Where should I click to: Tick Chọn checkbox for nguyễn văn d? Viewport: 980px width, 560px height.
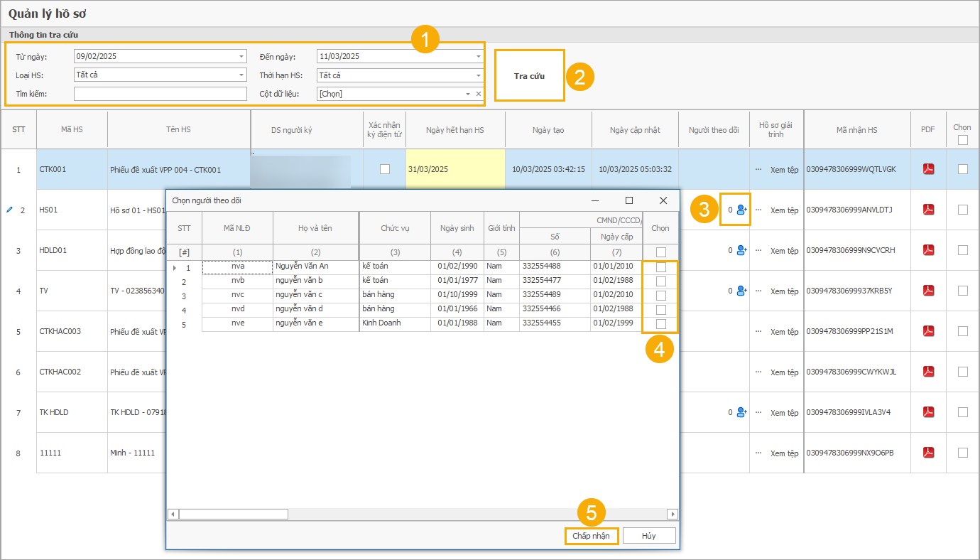(x=660, y=310)
